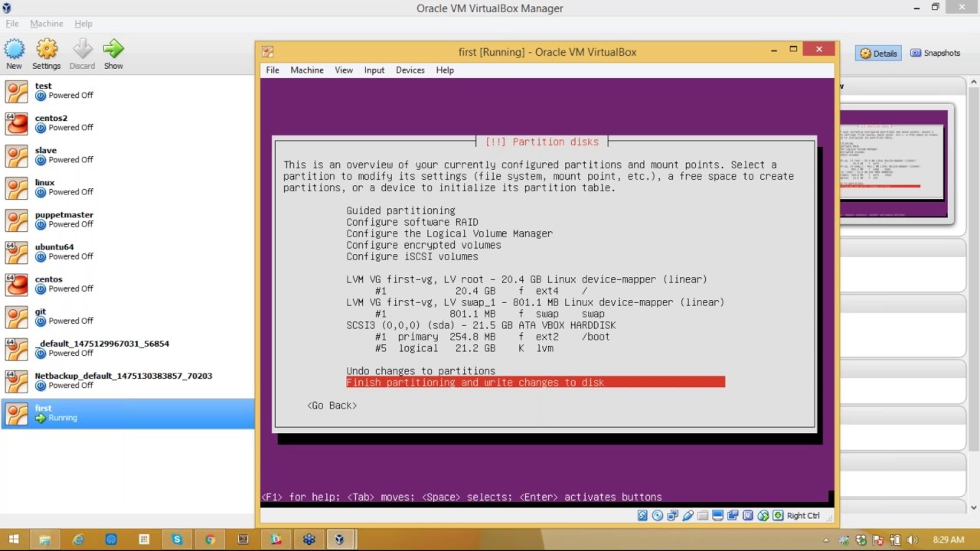
Task: Click 'Configure iSCSI volumes' installer option
Action: point(412,256)
